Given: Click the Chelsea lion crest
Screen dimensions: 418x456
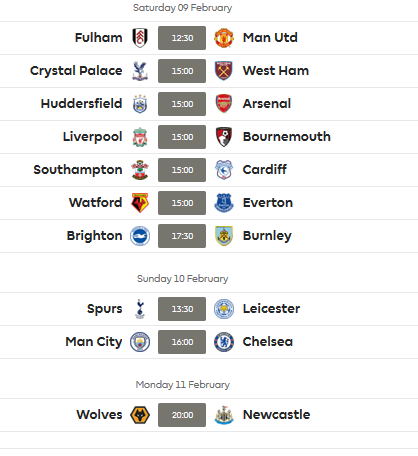Looking at the screenshot, I should [x=224, y=342].
